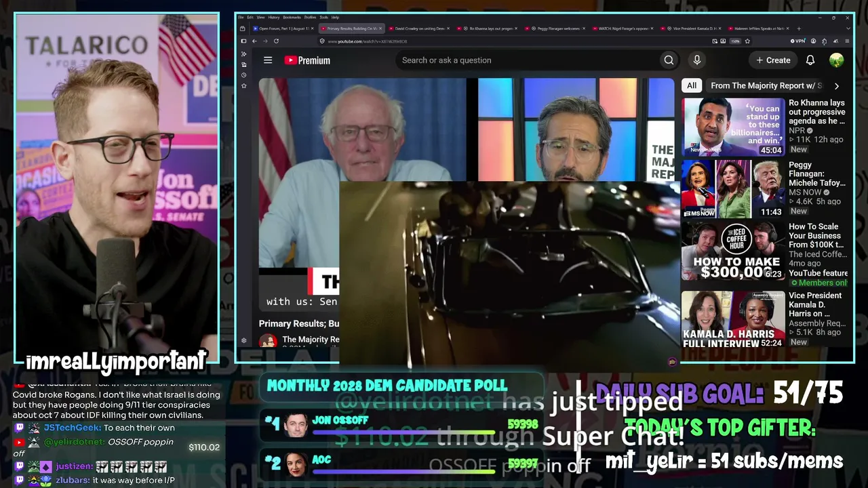
Task: Open the How To Make $300,000 thumbnail
Action: (x=733, y=251)
